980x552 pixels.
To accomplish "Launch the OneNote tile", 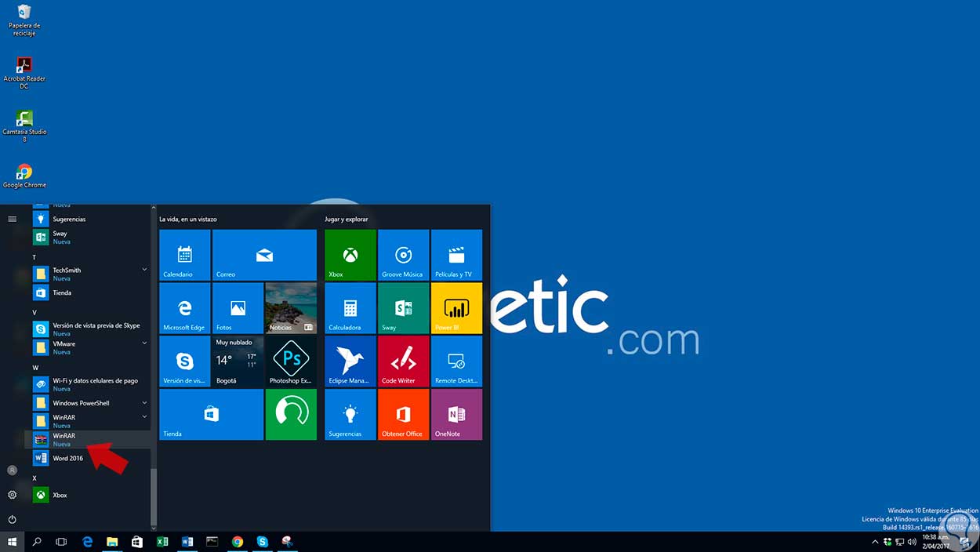I will (456, 415).
